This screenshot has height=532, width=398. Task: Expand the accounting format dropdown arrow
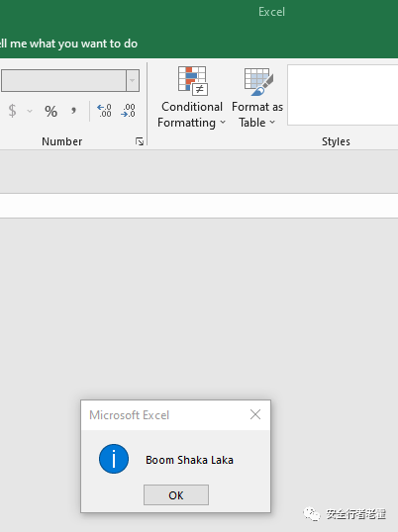coord(30,111)
